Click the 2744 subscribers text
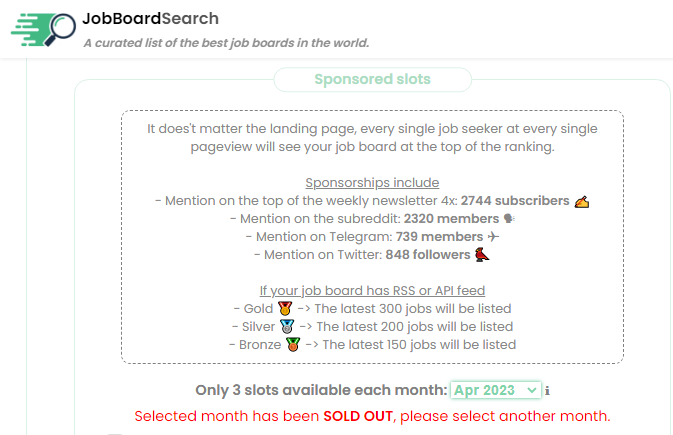The width and height of the screenshot is (673, 435). coord(515,201)
